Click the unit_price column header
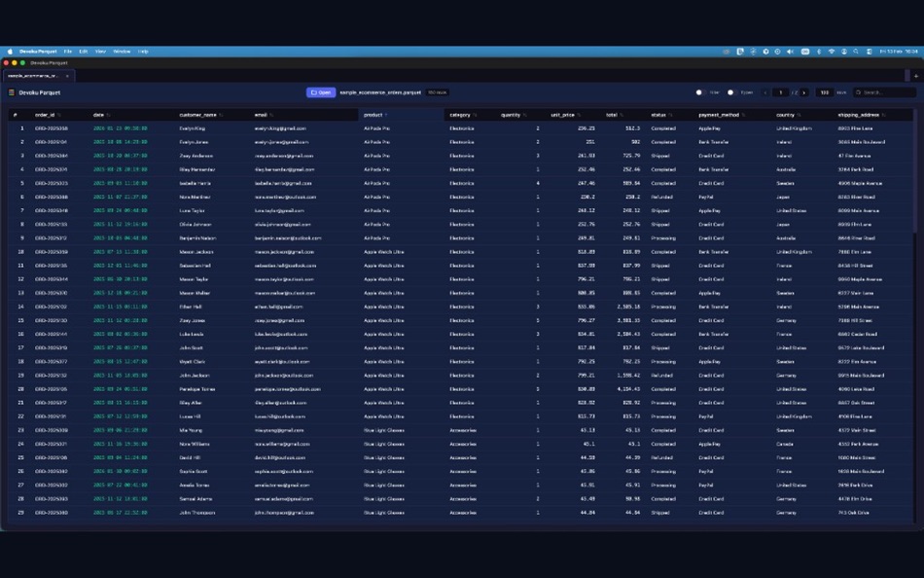Image resolution: width=924 pixels, height=578 pixels. (563, 115)
